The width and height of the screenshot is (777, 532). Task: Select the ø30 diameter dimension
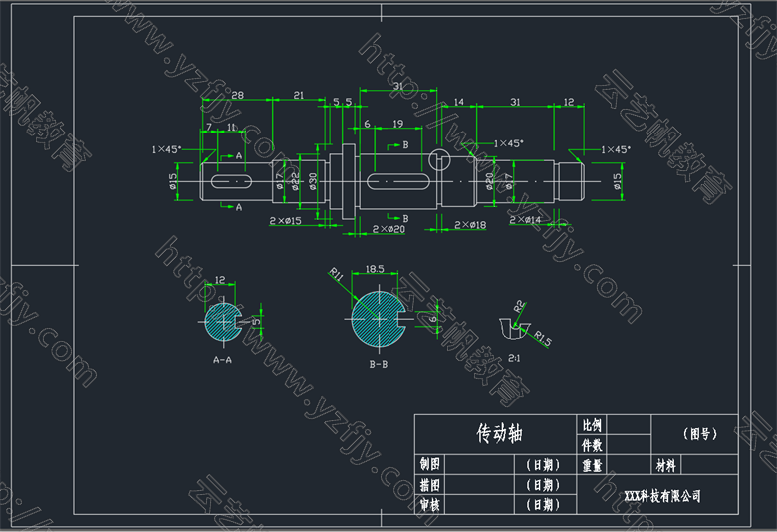[x=312, y=182]
